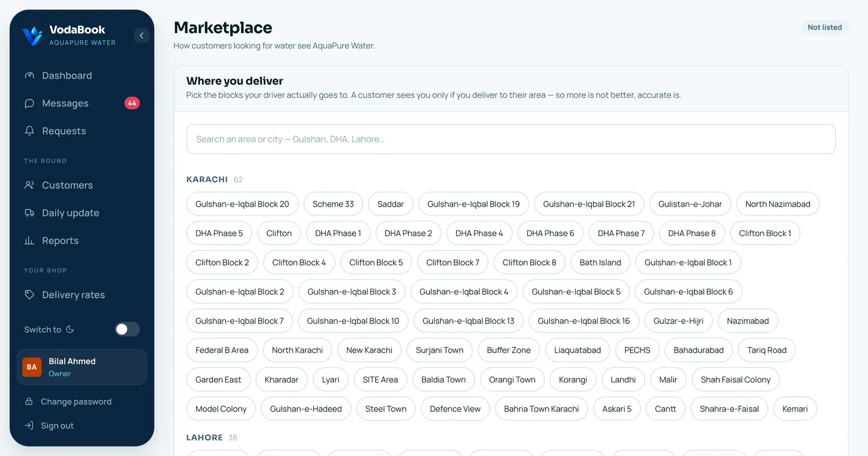Click the moon icon beside Switch to
The height and width of the screenshot is (456, 868).
coord(70,329)
